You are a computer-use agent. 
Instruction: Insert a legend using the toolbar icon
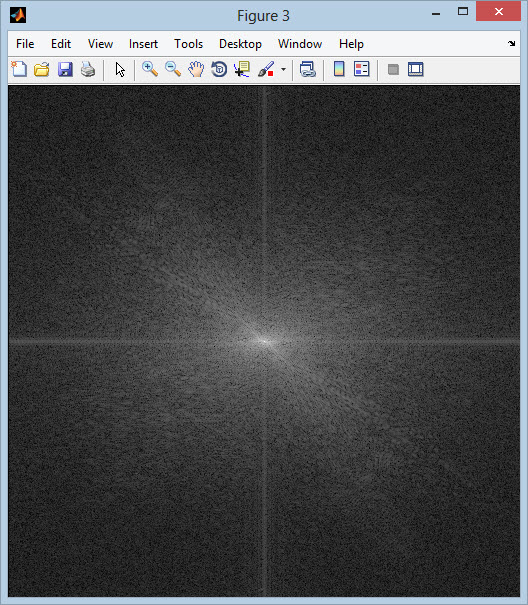(362, 69)
